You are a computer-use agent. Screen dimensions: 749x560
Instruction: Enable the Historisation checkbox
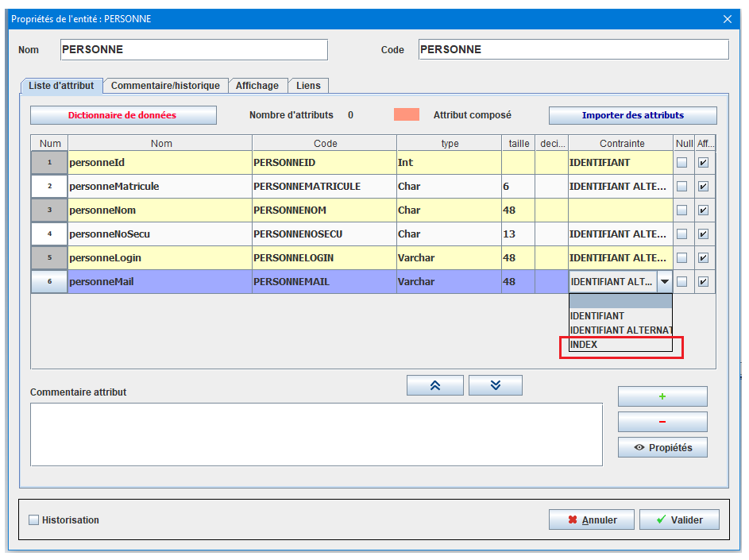click(x=34, y=519)
